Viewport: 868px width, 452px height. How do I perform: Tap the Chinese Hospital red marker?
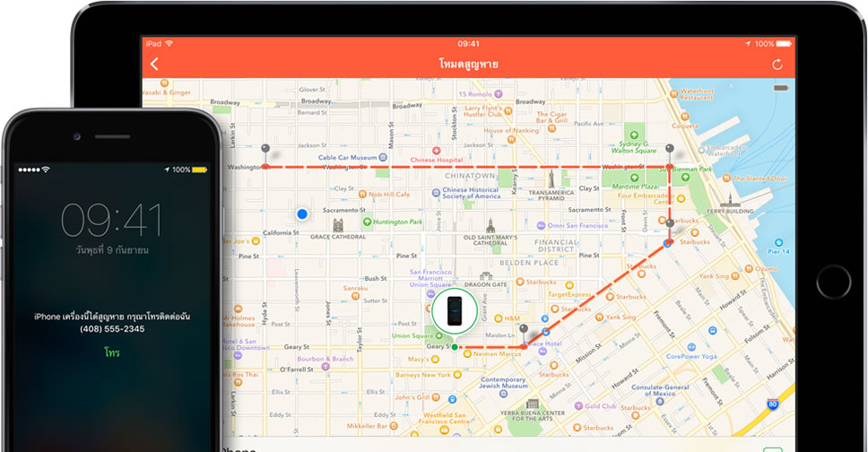point(436,151)
